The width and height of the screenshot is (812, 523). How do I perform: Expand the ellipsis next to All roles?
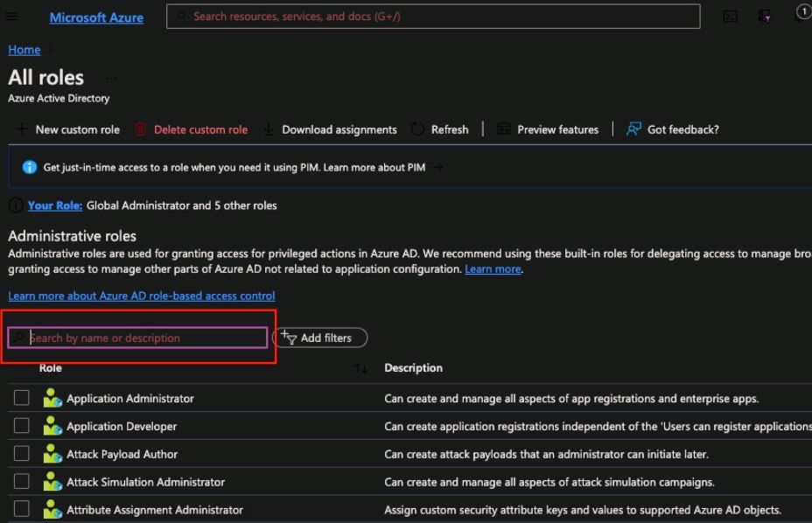(111, 77)
